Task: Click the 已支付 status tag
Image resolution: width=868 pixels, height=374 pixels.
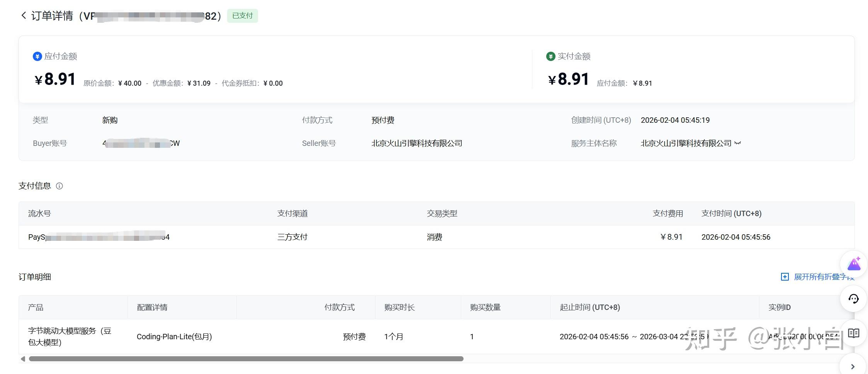Action: (x=242, y=16)
